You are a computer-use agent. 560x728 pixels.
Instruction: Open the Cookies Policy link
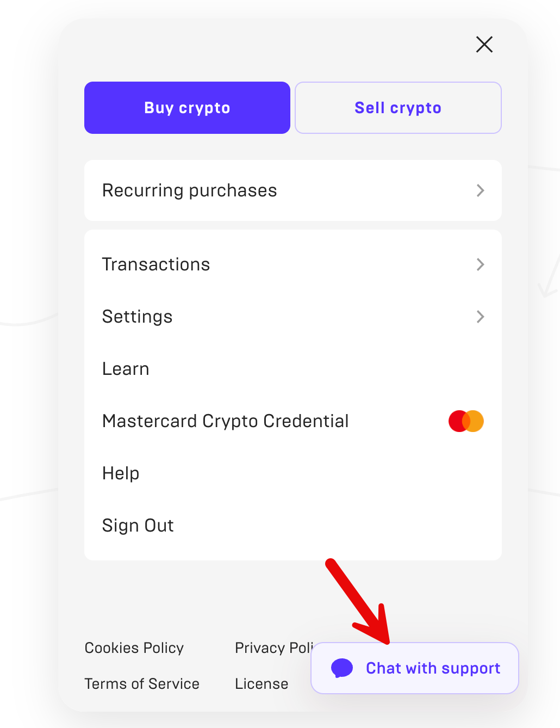(134, 648)
